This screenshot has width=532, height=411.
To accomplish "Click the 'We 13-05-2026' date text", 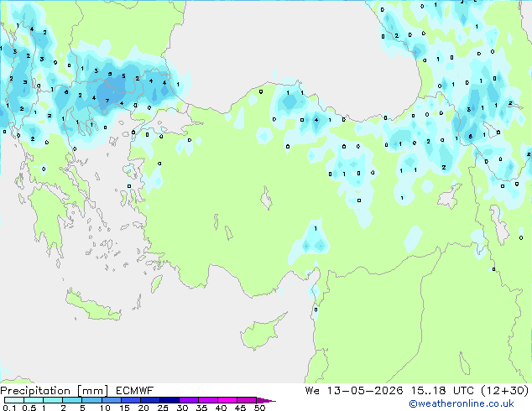I will [354, 391].
